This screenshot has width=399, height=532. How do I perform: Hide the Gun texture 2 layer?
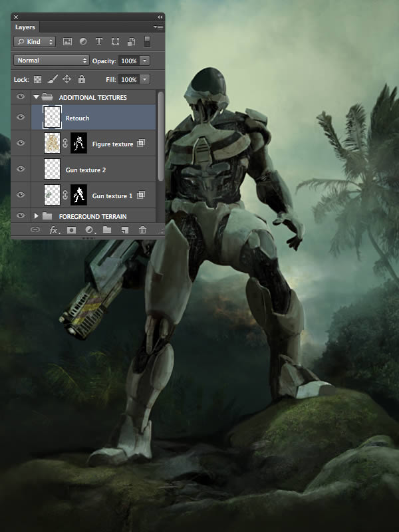[21, 169]
